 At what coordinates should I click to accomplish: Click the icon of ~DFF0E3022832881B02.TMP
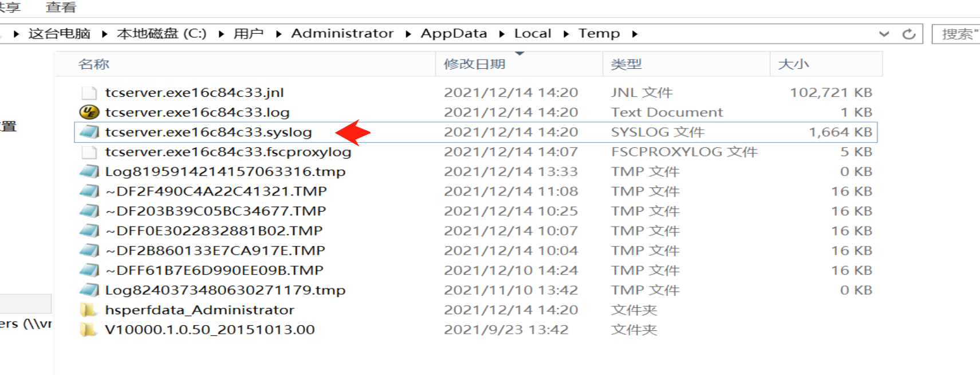point(89,231)
